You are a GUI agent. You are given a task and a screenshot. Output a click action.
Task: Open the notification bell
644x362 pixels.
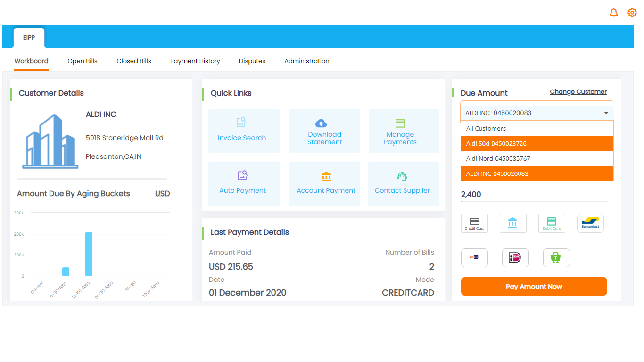coord(613,12)
